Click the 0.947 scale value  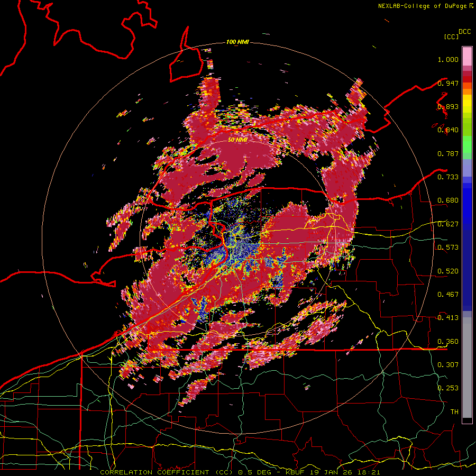(448, 83)
